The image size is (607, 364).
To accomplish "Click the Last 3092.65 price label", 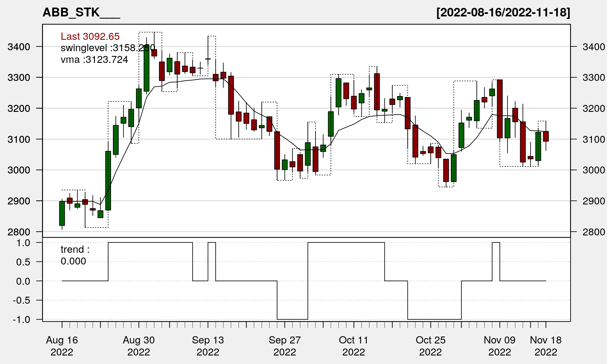I will point(90,36).
